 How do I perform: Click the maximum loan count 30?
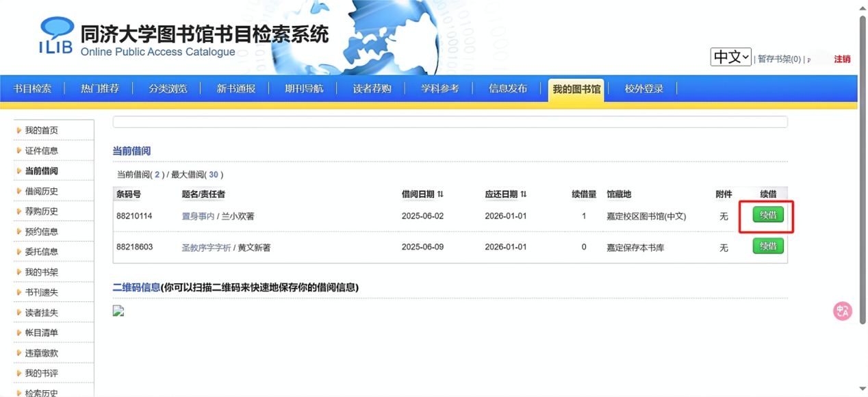tap(214, 175)
